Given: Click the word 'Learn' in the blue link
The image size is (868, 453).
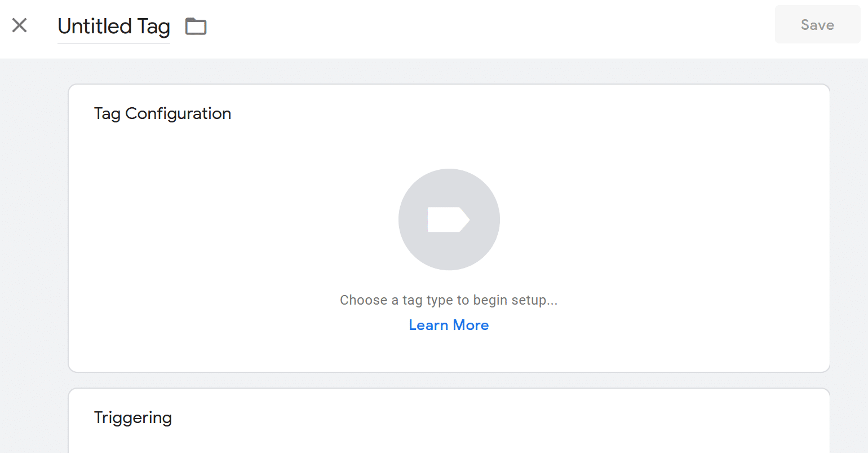Looking at the screenshot, I should click(x=428, y=326).
